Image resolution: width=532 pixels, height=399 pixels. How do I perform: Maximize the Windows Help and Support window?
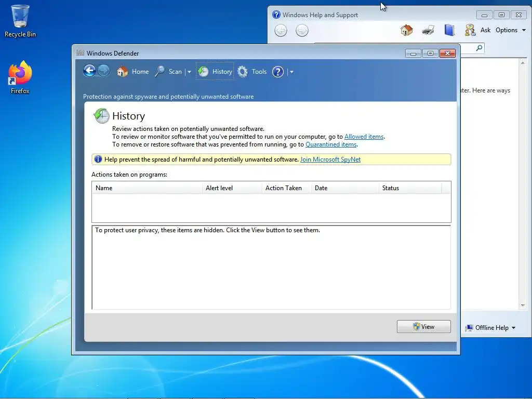pyautogui.click(x=501, y=15)
